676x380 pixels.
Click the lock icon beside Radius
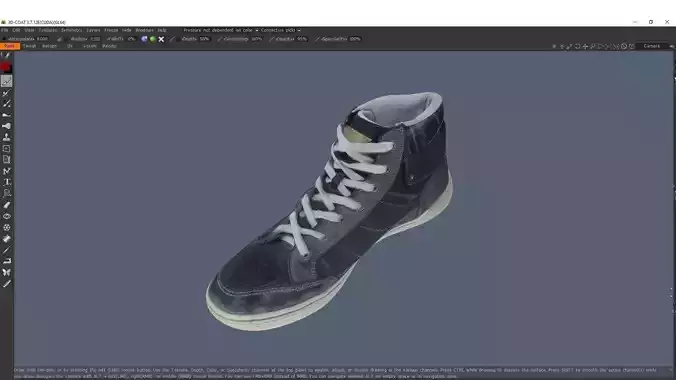tap(59, 39)
